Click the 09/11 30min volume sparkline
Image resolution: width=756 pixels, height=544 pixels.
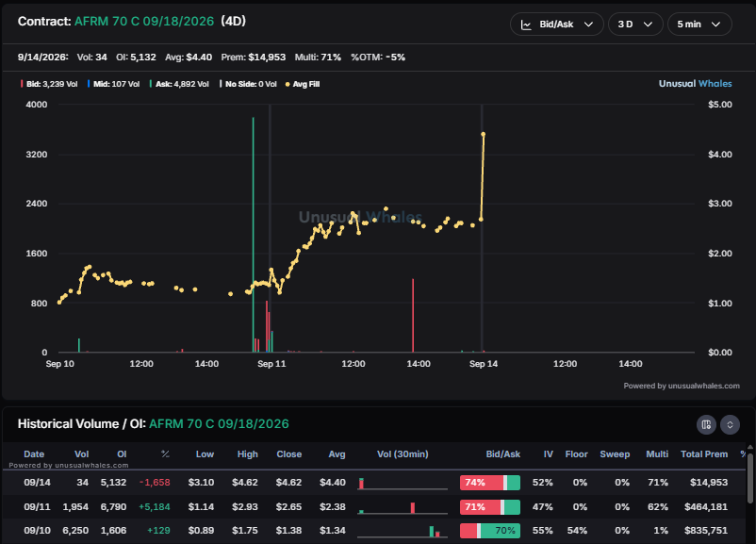tap(403, 507)
